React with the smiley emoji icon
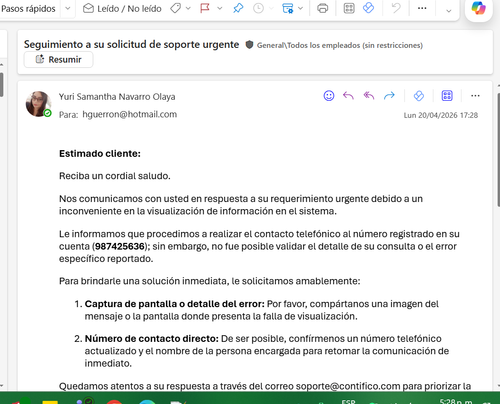Viewport: 500px width, 404px height. tap(329, 96)
